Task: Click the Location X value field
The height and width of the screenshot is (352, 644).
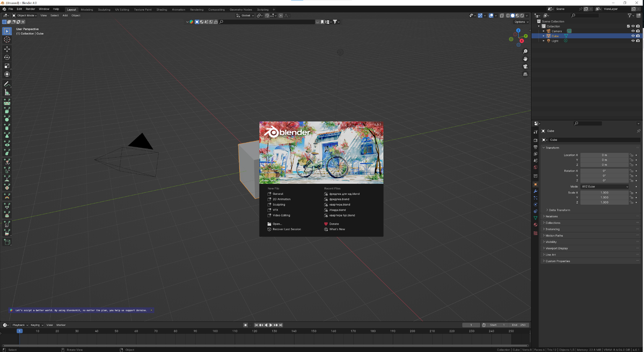Action: [604, 155]
